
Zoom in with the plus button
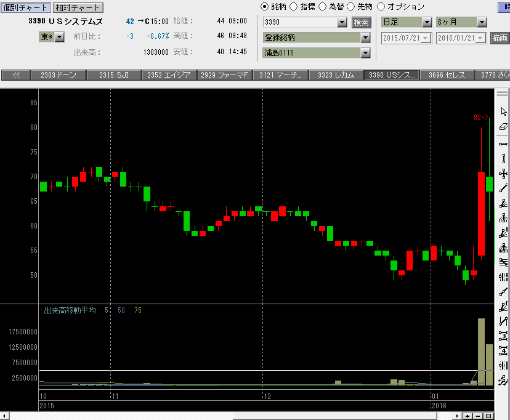(x=467, y=416)
